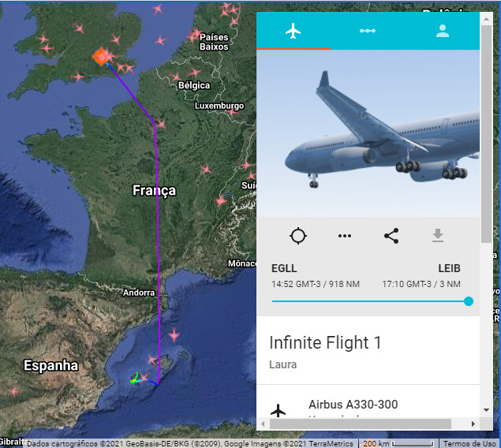501x448 pixels.
Task: Click the panel scrollbar down arrow
Action: coord(486,409)
